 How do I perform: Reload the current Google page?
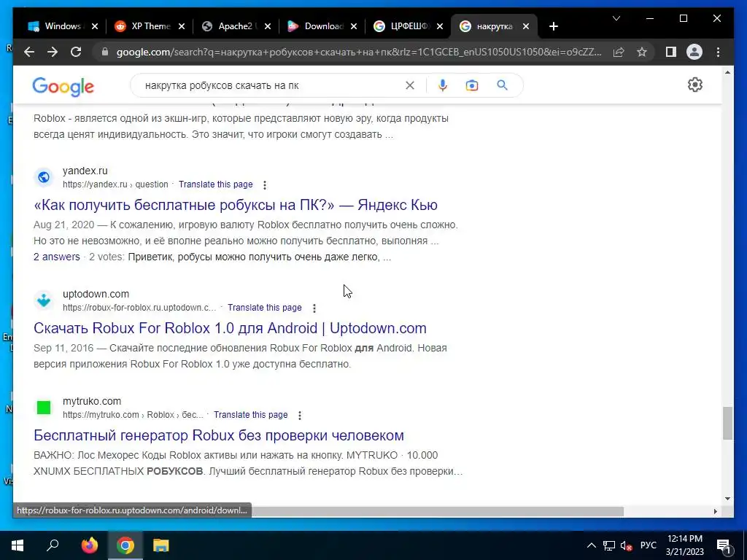point(76,52)
